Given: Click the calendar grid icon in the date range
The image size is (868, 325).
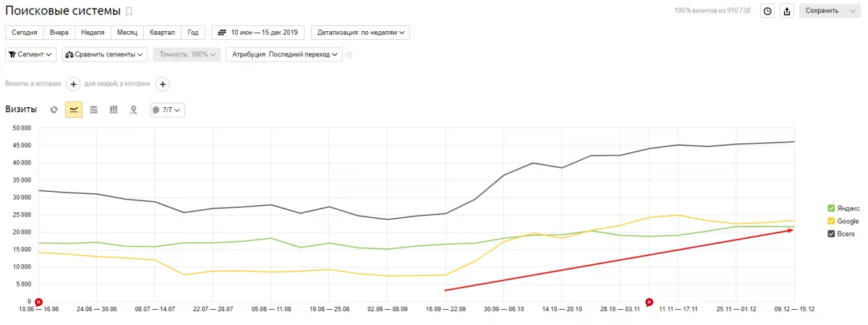Looking at the screenshot, I should tap(221, 33).
